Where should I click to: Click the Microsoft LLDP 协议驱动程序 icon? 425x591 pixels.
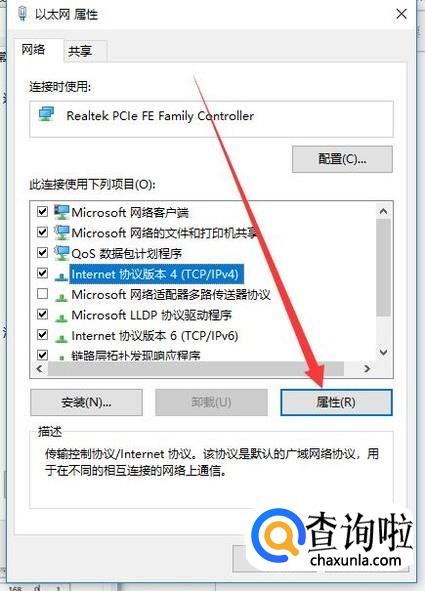(61, 318)
